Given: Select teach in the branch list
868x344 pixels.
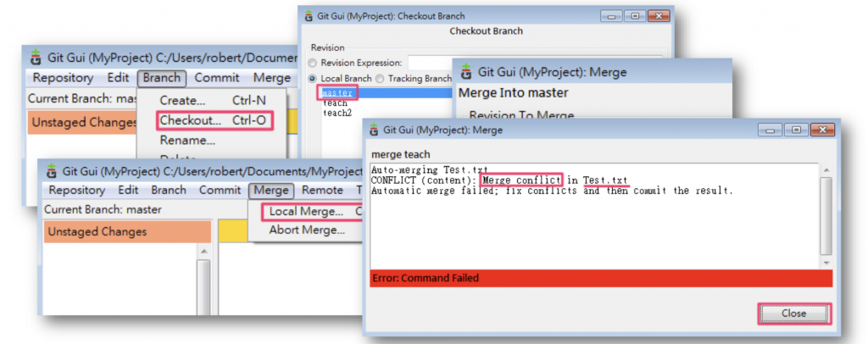Looking at the screenshot, I should point(335,103).
